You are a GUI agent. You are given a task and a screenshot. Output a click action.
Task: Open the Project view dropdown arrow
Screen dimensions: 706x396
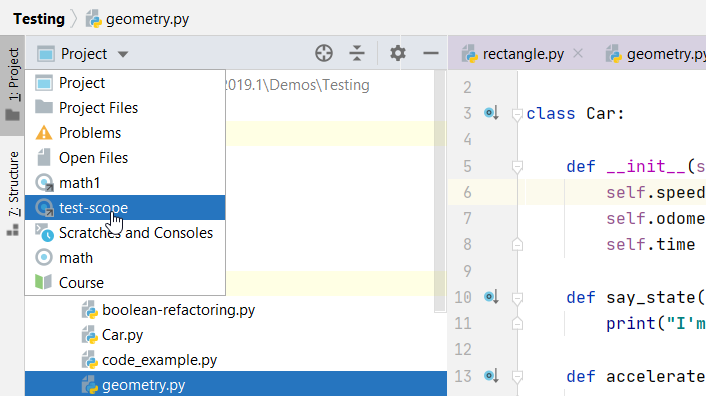point(123,54)
